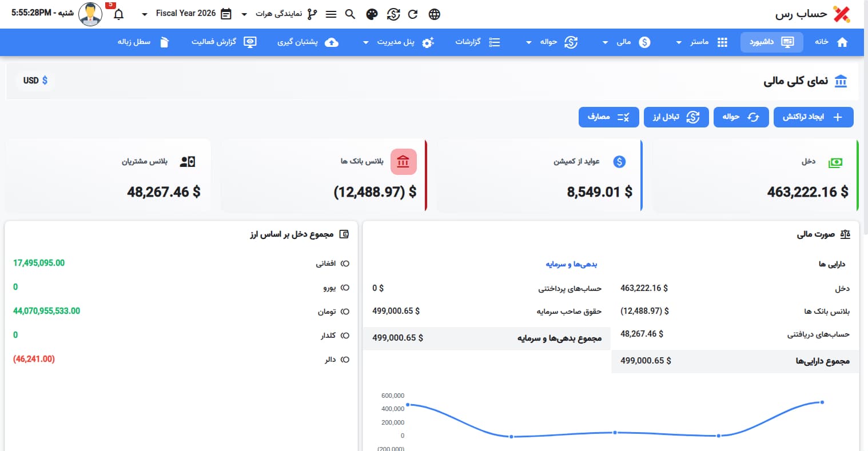The height and width of the screenshot is (451, 868).
Task: Open the Fiscal Year 2026 selector
Action: [x=186, y=14]
